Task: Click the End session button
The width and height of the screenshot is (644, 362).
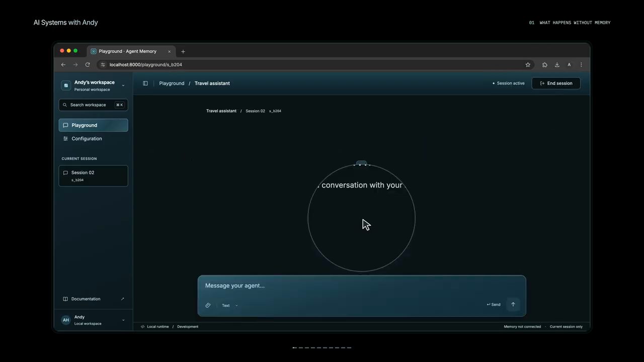Action: (556, 83)
